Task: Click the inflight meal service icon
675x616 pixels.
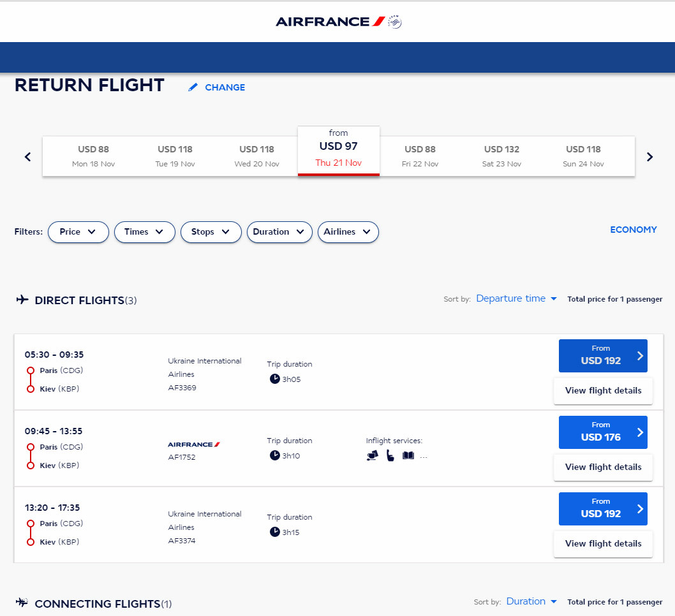Action: (373, 455)
